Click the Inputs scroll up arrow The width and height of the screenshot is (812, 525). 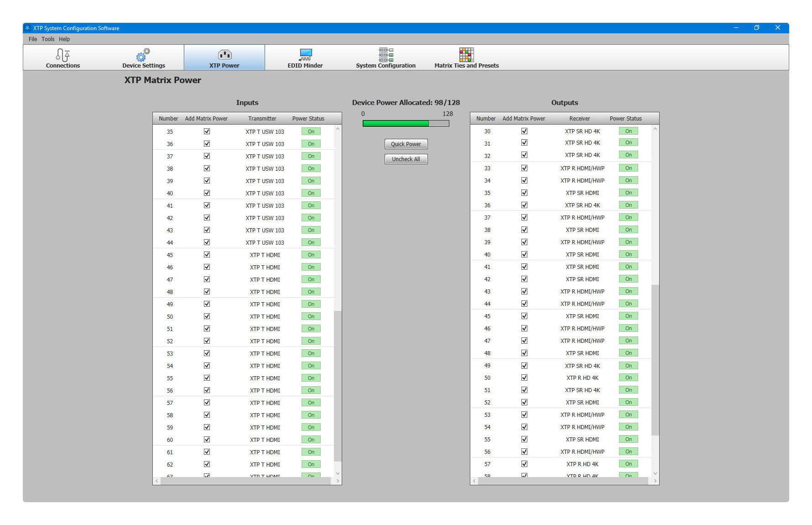(338, 129)
